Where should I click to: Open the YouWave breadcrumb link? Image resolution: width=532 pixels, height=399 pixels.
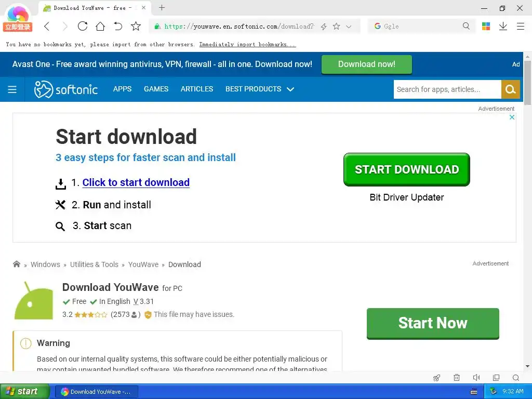(x=143, y=264)
